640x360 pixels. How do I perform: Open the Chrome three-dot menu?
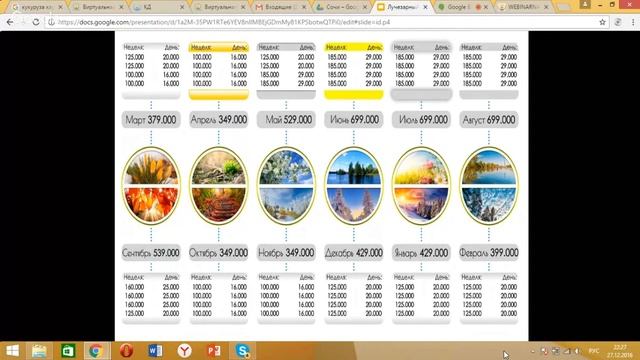[632, 22]
